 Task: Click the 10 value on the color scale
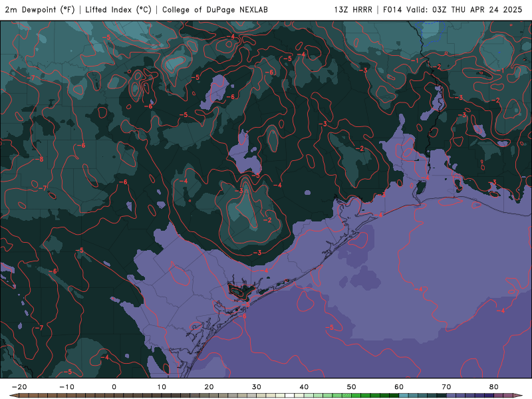click(162, 387)
